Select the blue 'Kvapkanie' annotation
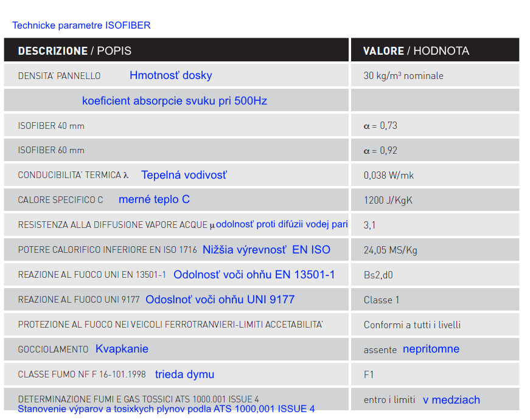The image size is (530, 420). click(x=122, y=349)
